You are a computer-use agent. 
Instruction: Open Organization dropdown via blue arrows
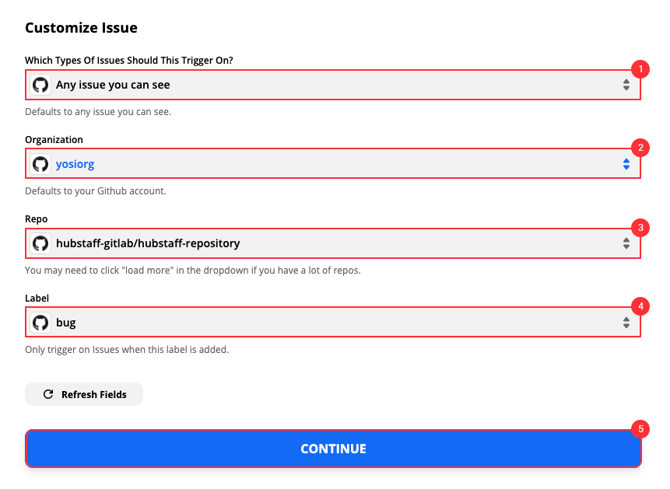tap(626, 164)
